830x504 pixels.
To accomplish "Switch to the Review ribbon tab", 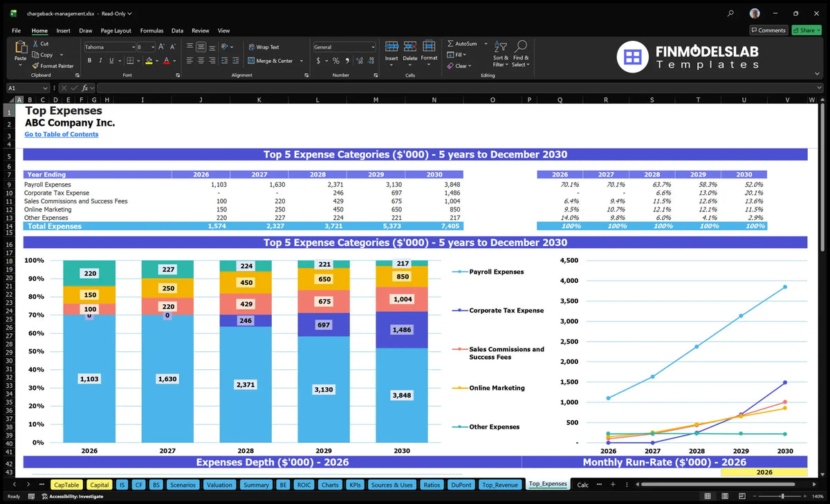I will click(x=201, y=30).
